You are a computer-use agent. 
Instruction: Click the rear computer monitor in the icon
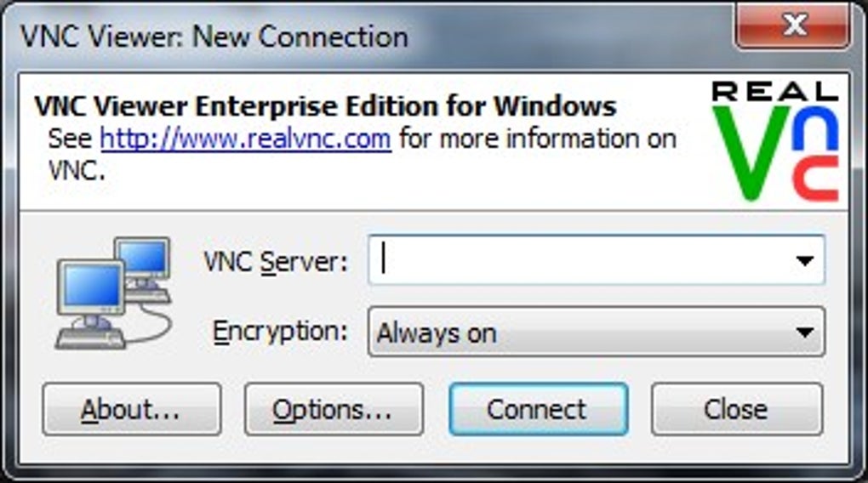click(143, 258)
